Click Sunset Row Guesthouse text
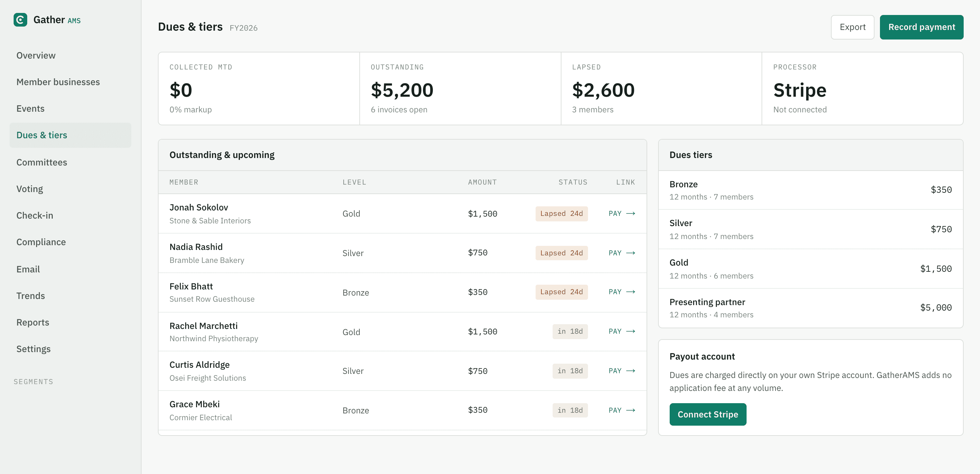 pyautogui.click(x=212, y=299)
